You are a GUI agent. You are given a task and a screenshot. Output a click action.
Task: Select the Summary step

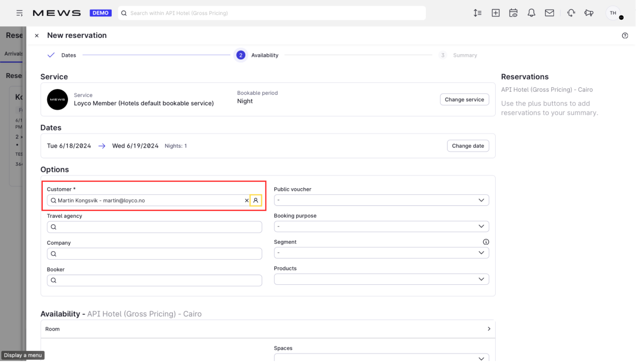[458, 55]
